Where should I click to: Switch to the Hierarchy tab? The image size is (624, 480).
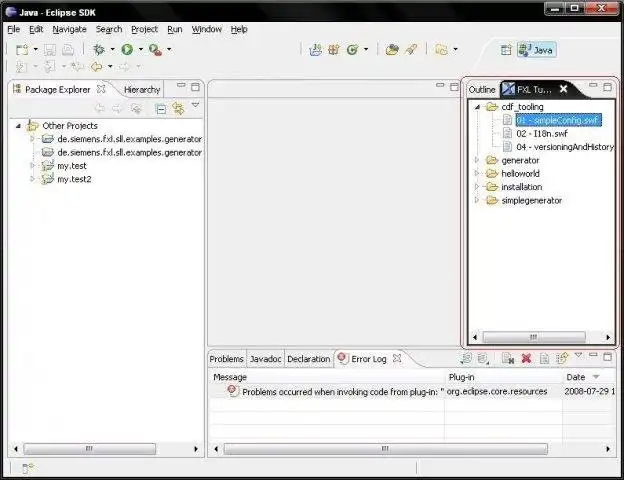tap(142, 90)
